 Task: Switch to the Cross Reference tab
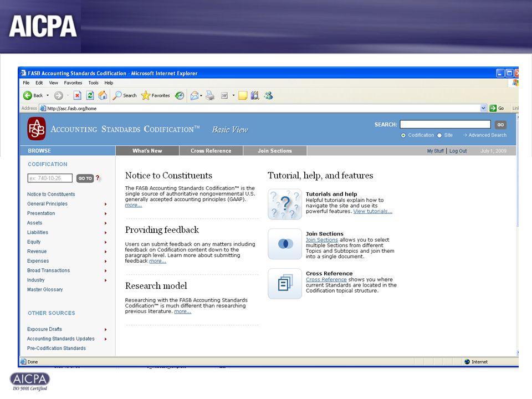click(x=211, y=151)
